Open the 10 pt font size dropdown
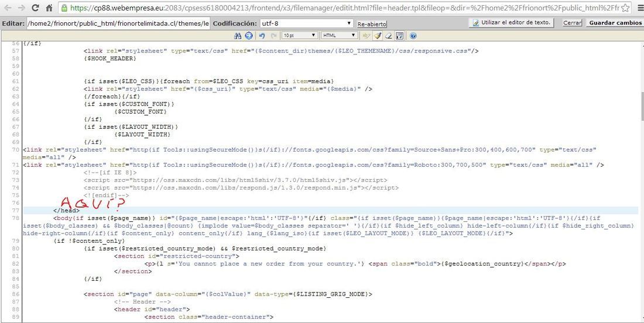Viewport: 644px width, 323px height. [299, 36]
